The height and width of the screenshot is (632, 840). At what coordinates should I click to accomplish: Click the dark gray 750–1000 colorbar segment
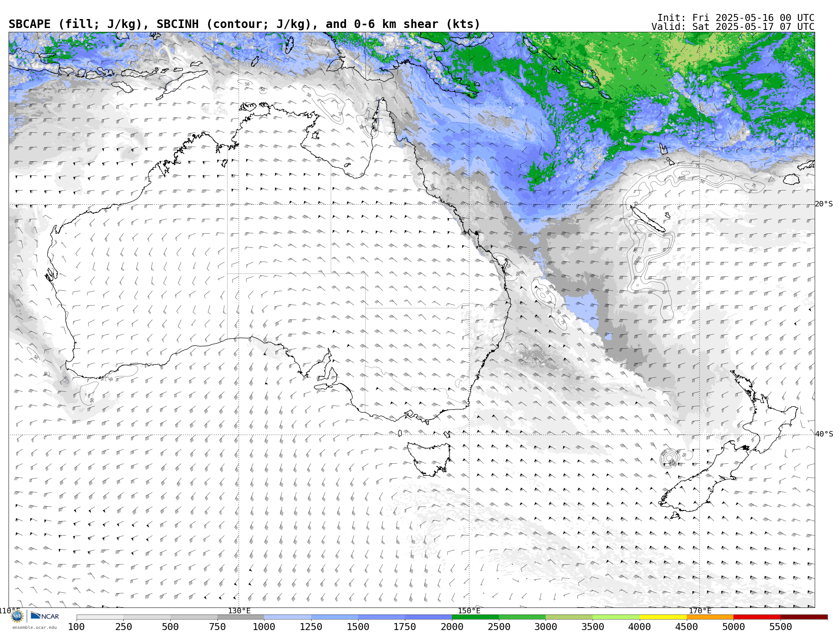(241, 617)
